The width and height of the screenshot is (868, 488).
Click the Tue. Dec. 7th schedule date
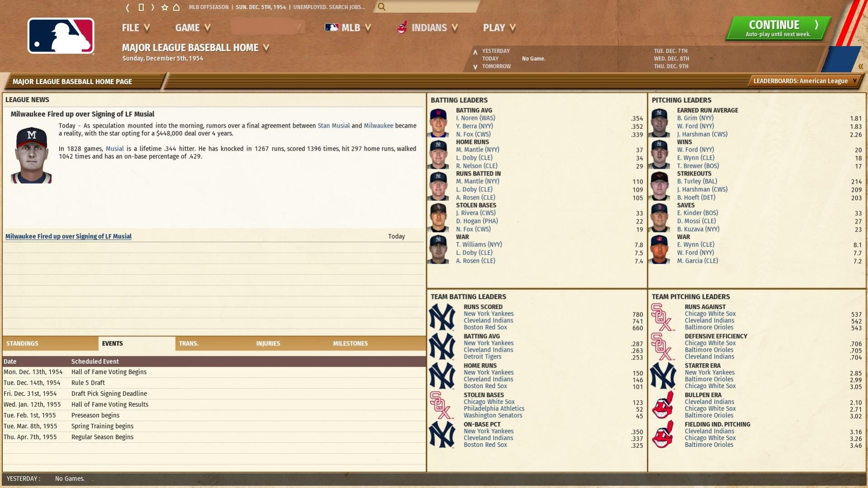coord(670,51)
